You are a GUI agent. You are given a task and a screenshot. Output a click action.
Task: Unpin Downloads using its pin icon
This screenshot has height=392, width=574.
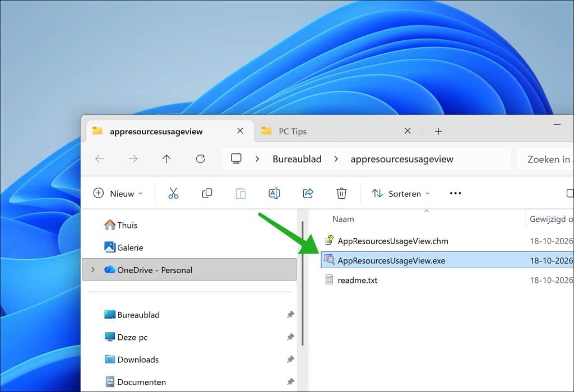(x=290, y=360)
